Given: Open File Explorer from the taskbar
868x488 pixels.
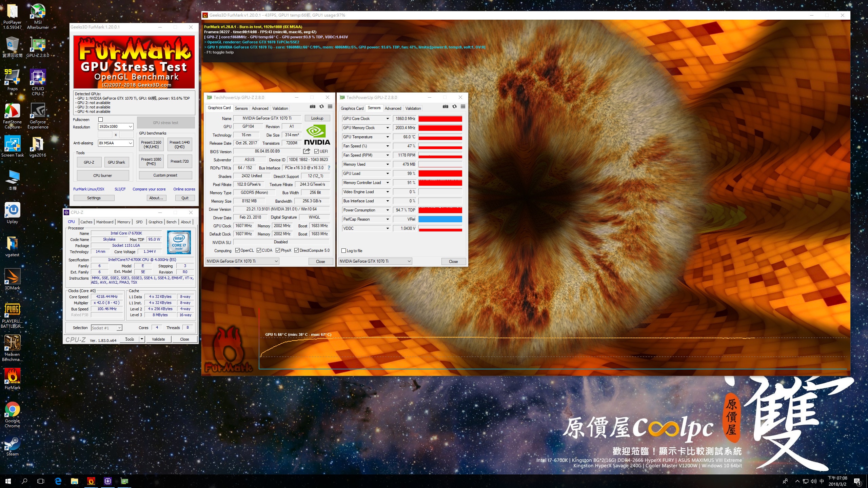Looking at the screenshot, I should (x=74, y=481).
